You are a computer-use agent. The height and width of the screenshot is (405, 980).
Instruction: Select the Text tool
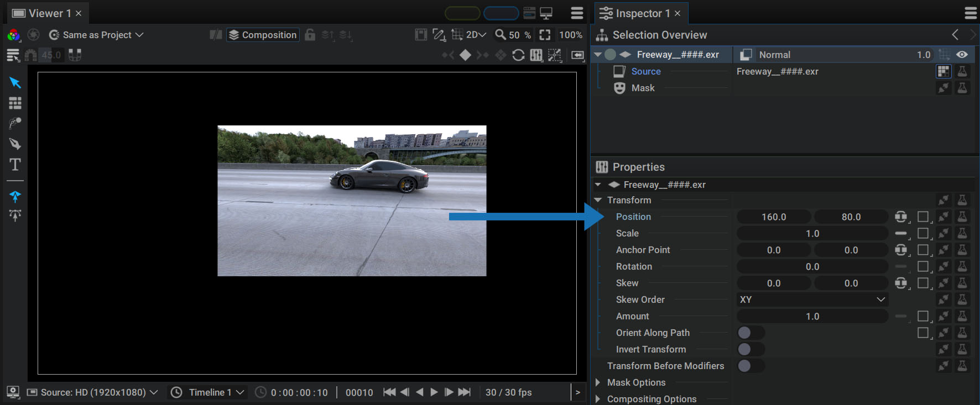point(15,165)
